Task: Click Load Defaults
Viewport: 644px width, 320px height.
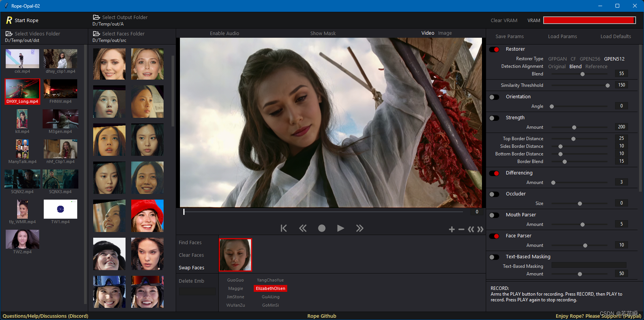Action: click(616, 36)
